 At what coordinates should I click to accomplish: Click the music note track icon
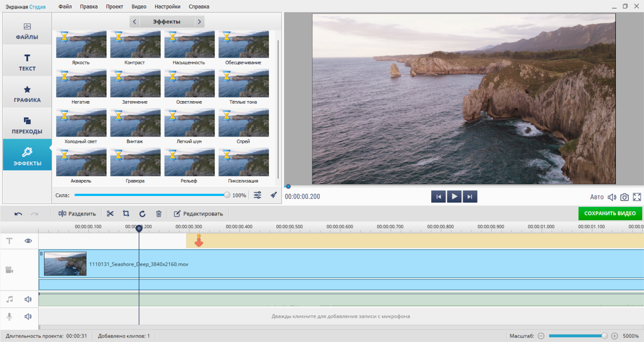click(x=10, y=299)
